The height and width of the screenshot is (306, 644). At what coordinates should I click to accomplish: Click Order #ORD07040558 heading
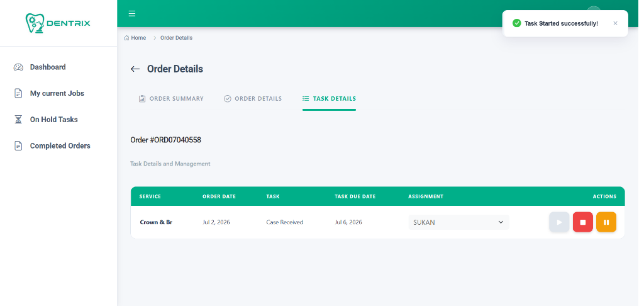tap(165, 140)
